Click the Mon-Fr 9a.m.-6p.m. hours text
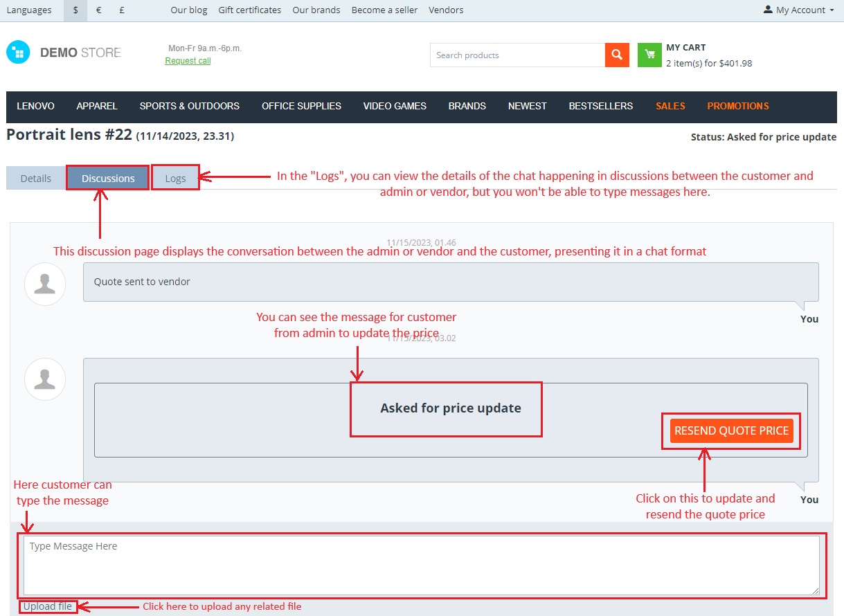 [205, 48]
